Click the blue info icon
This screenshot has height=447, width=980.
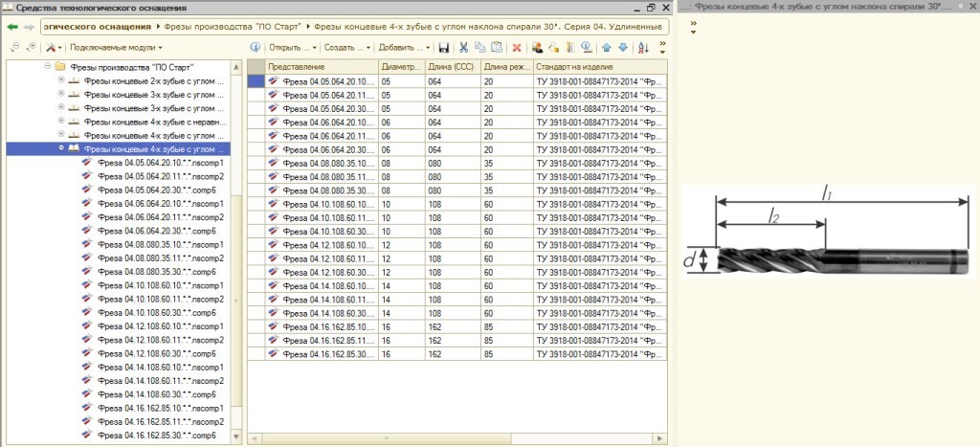tap(256, 47)
